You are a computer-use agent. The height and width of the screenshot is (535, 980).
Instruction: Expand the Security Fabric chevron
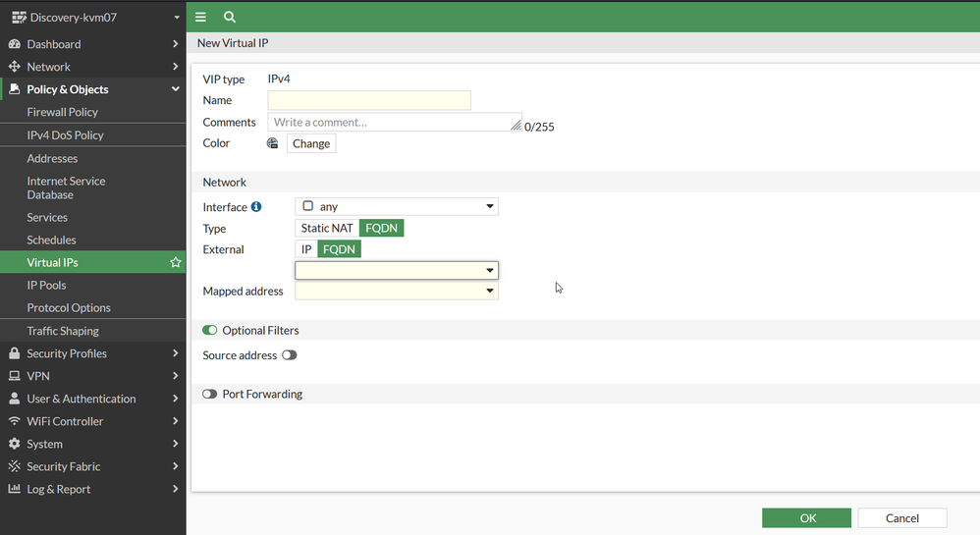pyautogui.click(x=175, y=465)
